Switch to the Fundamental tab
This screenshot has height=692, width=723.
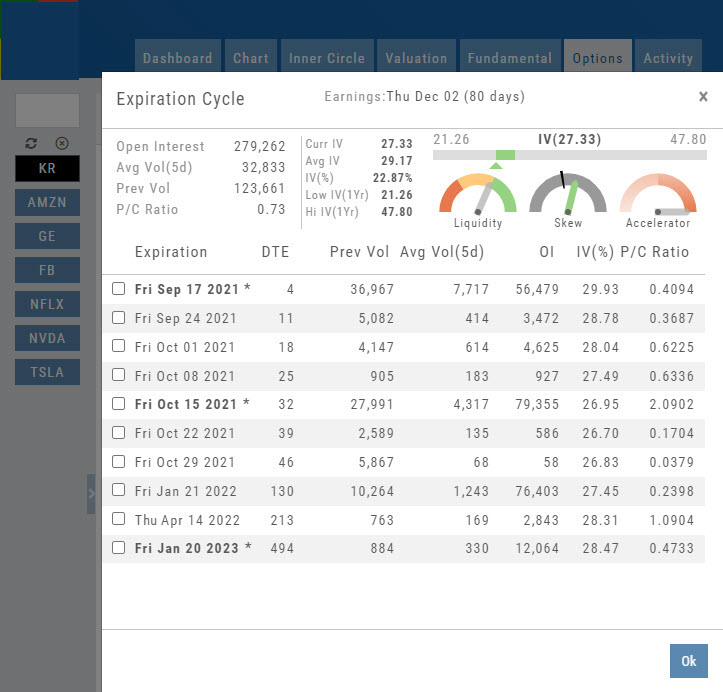[509, 58]
